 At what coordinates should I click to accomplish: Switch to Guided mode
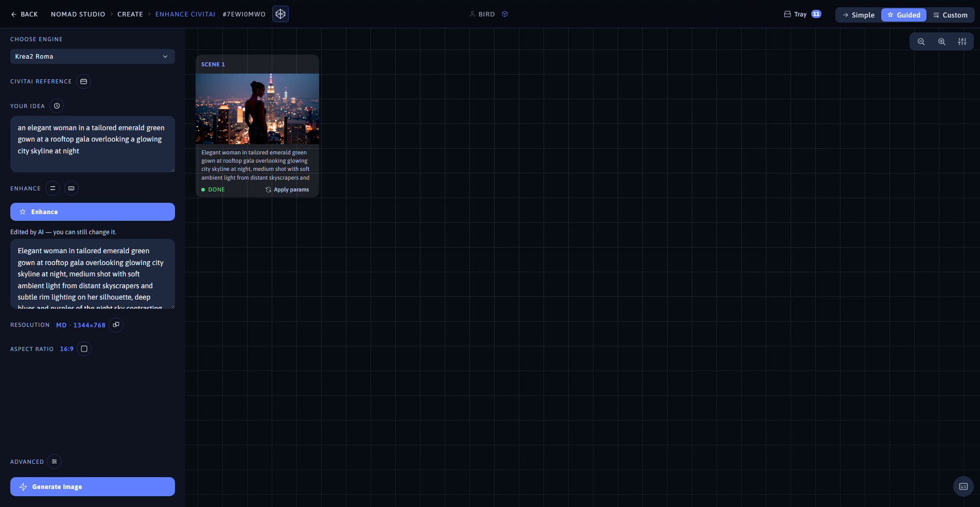[x=904, y=15]
